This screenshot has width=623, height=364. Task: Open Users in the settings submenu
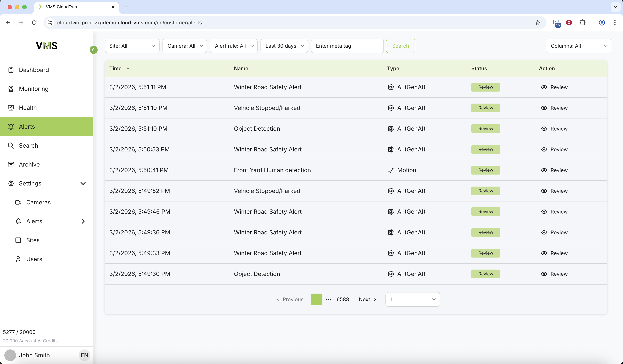tap(34, 259)
